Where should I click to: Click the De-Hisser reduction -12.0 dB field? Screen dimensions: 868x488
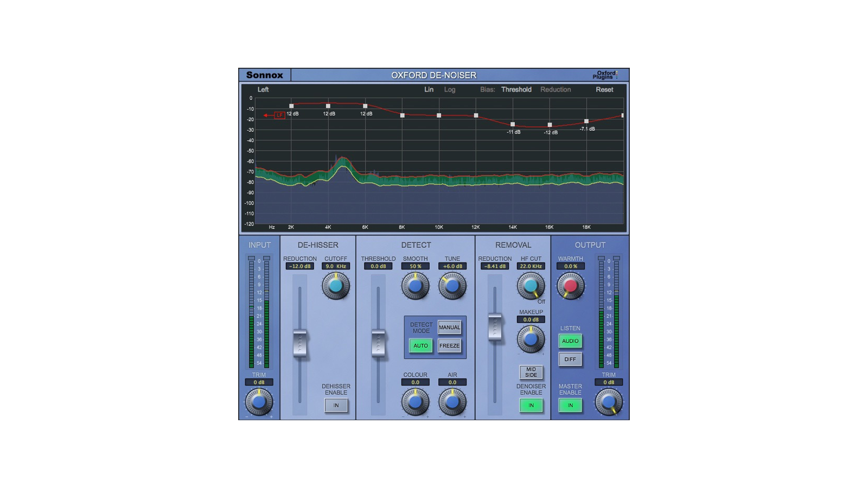[x=300, y=266]
